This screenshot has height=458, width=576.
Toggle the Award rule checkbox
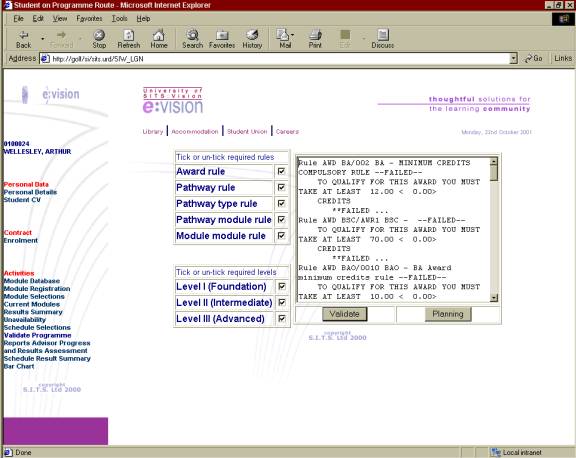(x=281, y=171)
